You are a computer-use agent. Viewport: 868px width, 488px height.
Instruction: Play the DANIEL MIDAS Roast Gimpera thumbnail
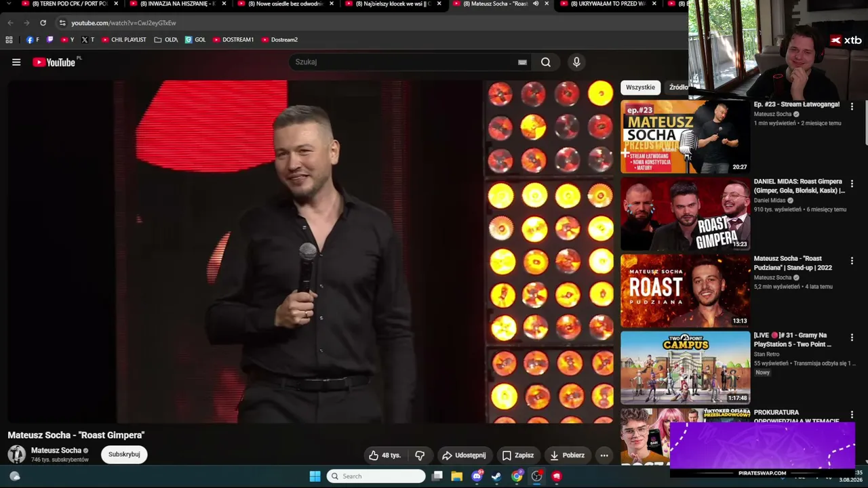point(685,214)
